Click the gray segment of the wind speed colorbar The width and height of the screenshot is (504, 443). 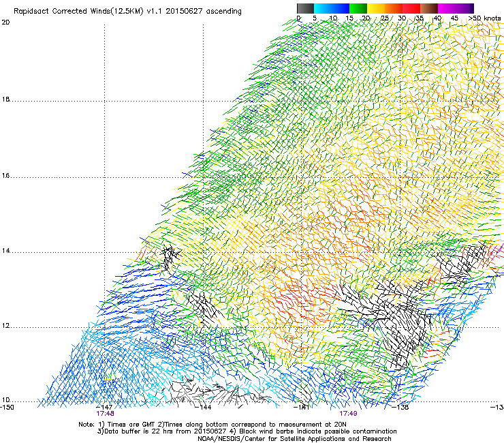(305, 8)
